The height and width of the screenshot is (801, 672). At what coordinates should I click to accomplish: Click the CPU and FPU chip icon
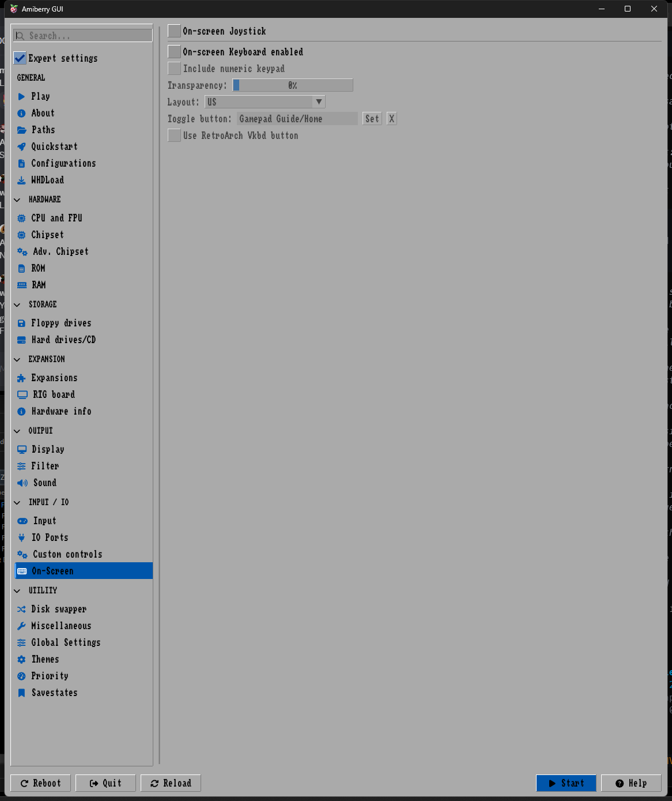click(x=21, y=219)
